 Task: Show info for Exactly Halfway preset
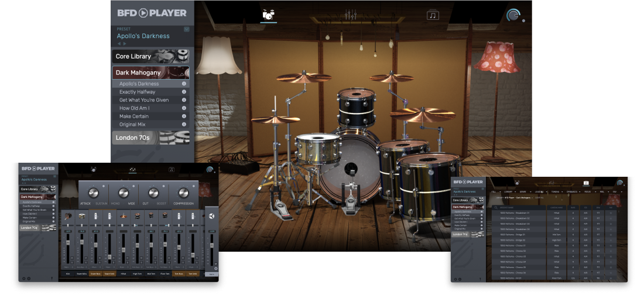(184, 92)
